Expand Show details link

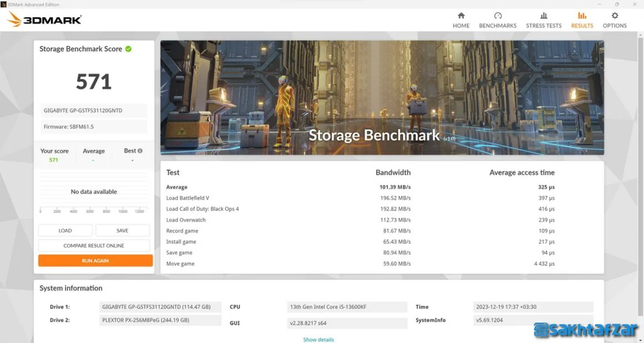[x=318, y=339]
